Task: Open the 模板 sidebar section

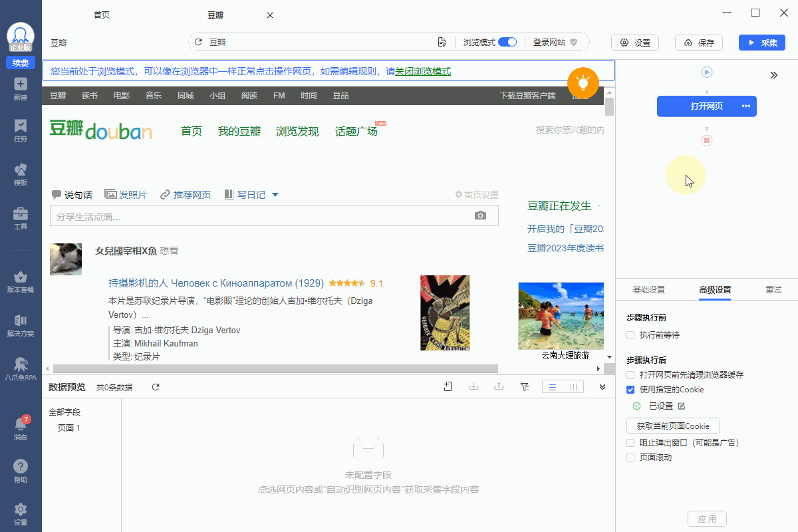Action: click(21, 174)
